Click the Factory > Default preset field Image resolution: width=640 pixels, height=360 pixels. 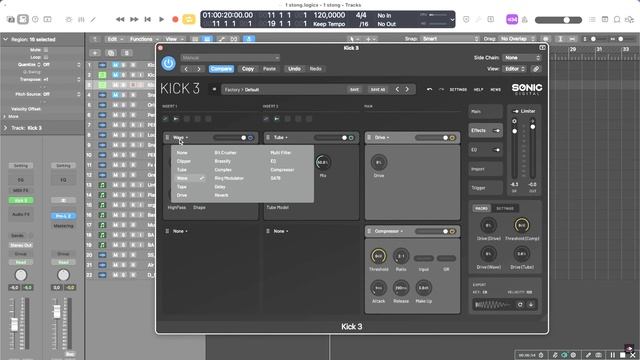[x=284, y=89]
